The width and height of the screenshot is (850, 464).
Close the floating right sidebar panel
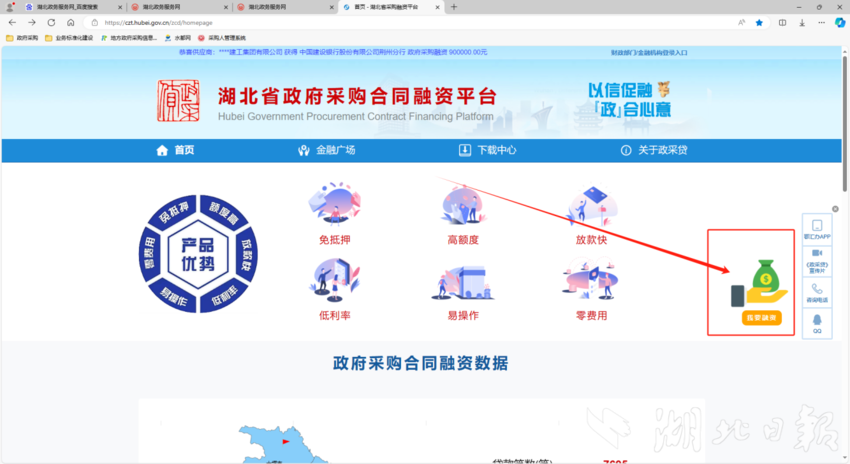coord(836,211)
